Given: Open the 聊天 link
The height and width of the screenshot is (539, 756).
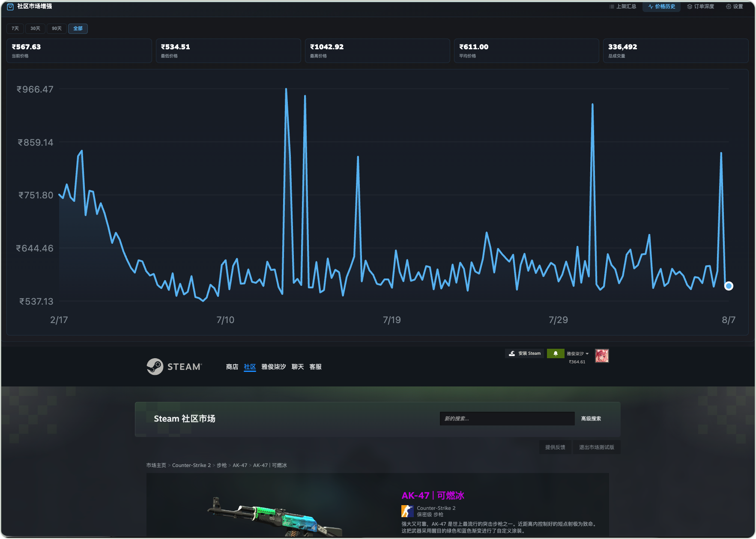Looking at the screenshot, I should 298,367.
